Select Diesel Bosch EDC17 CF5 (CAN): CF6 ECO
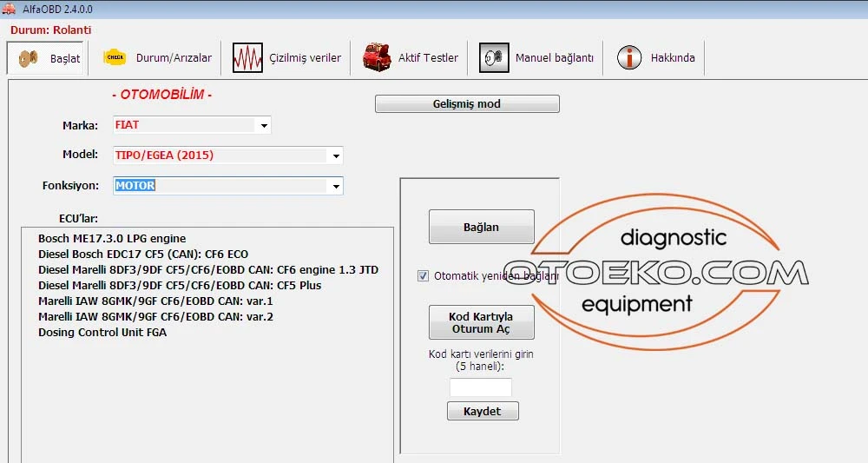 pyautogui.click(x=143, y=255)
